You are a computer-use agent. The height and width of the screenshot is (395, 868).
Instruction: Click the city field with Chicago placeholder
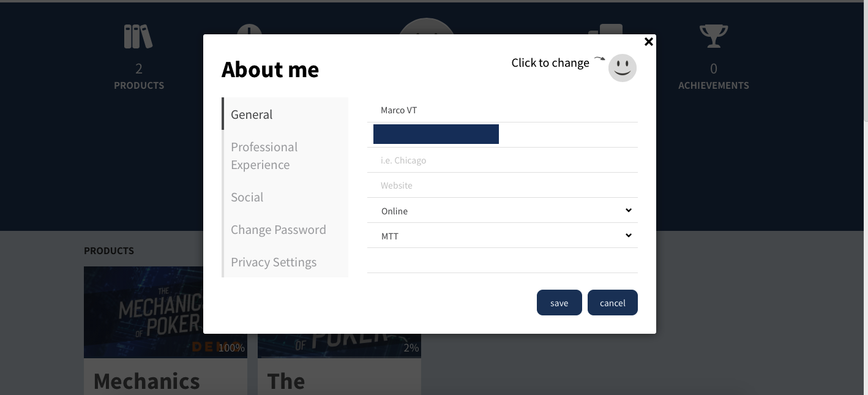[x=503, y=160]
